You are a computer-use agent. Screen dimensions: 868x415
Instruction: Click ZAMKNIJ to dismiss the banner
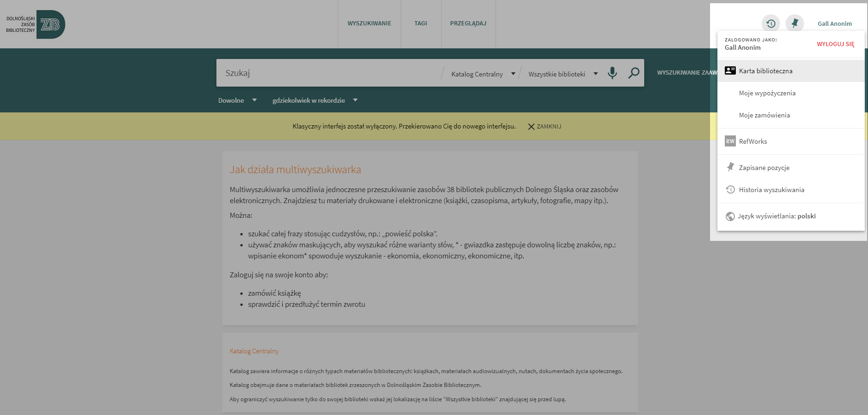point(549,127)
